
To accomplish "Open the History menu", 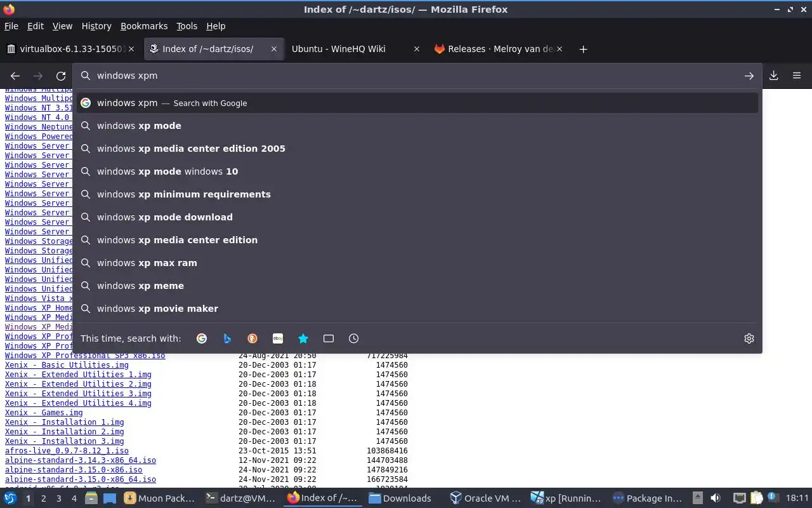I will [96, 26].
